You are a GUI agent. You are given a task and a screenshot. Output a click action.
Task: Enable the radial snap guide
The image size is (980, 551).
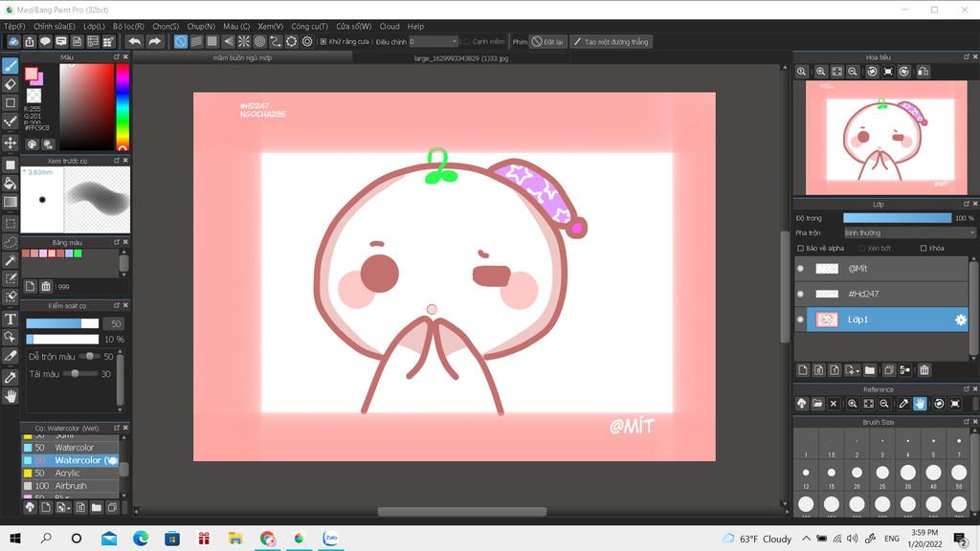[244, 42]
